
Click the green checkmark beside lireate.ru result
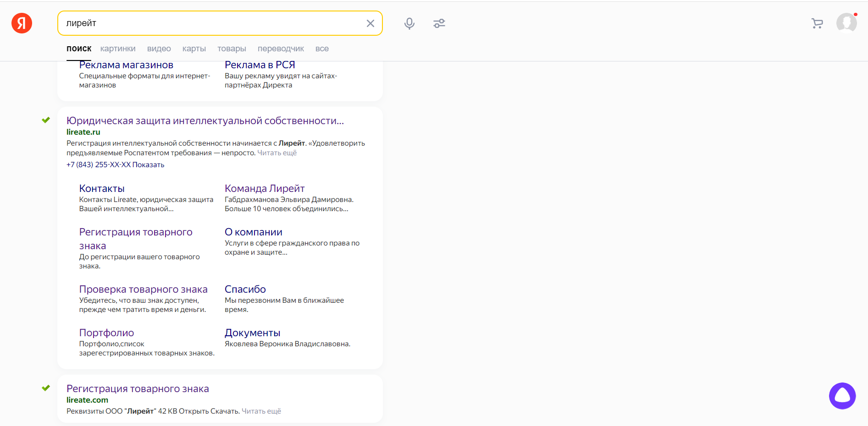[x=46, y=120]
